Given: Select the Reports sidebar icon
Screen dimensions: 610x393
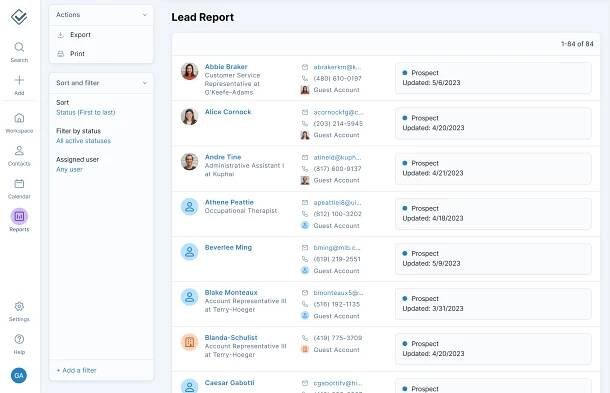Looking at the screenshot, I should click(19, 216).
